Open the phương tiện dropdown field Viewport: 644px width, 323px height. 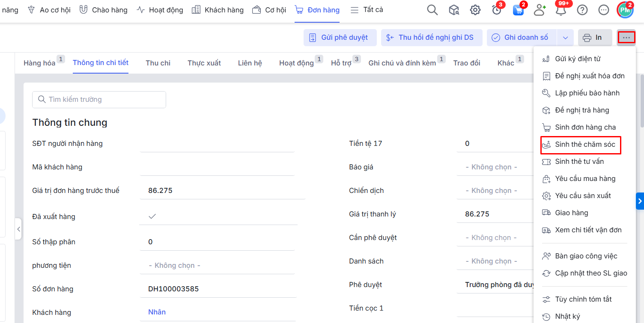tap(175, 266)
